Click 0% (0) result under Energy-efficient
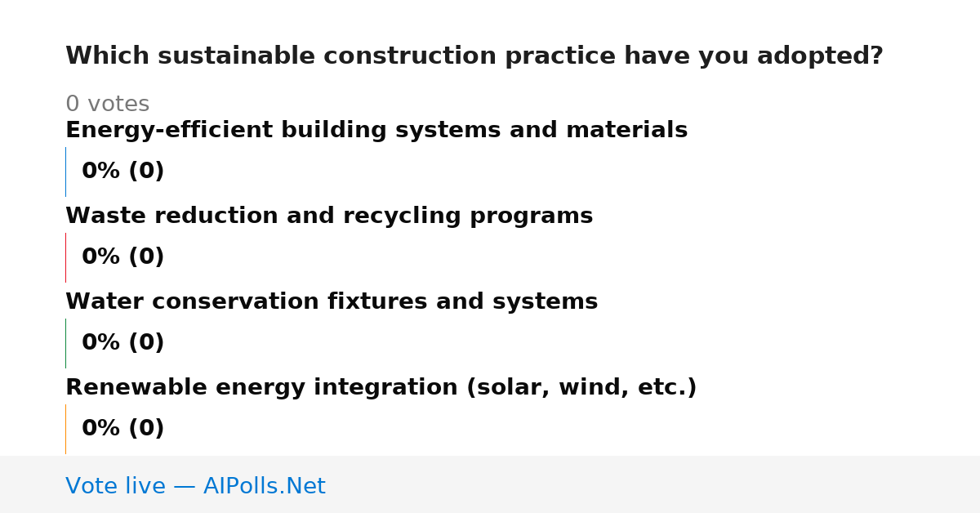 (x=122, y=172)
